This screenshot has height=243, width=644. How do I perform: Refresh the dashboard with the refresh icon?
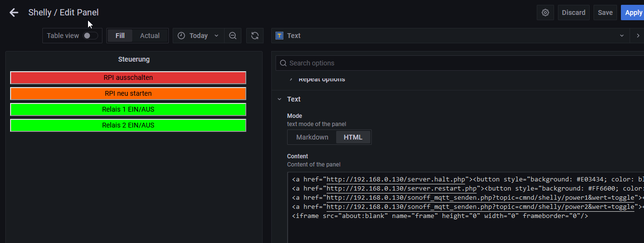pyautogui.click(x=255, y=36)
